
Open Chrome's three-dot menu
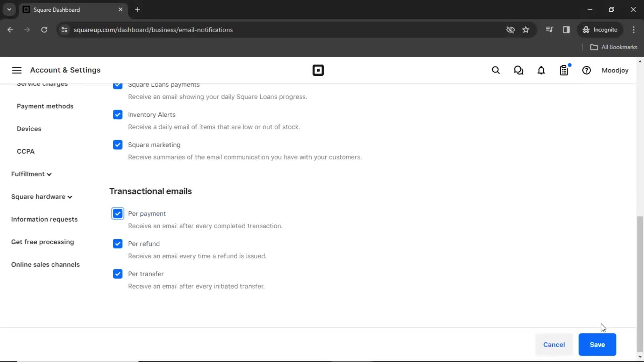click(x=634, y=30)
